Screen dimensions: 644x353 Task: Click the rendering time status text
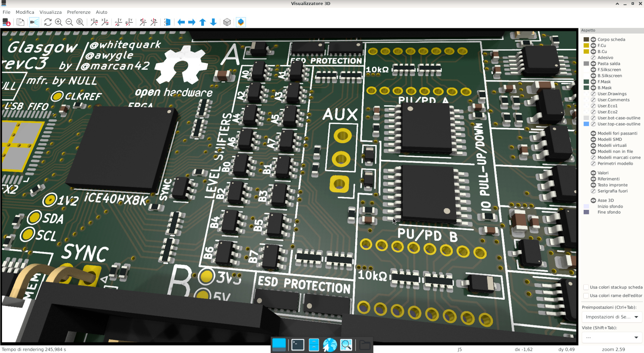pos(34,350)
